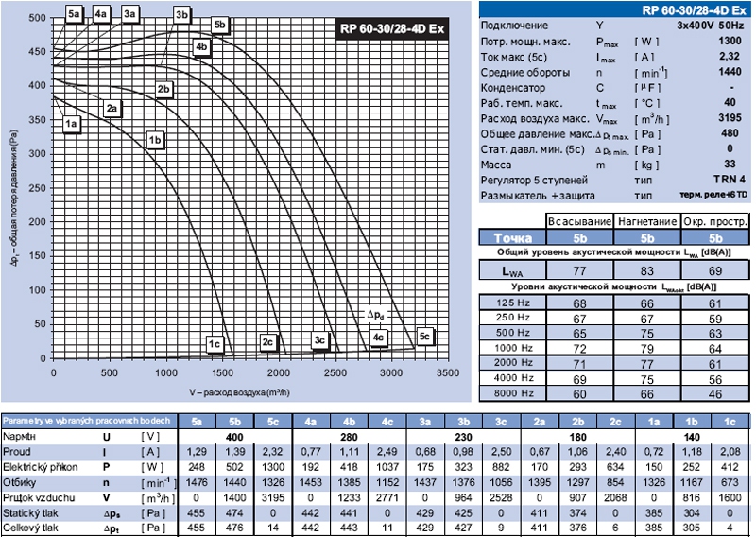Click the Точка row label cell

pyautogui.click(x=513, y=237)
